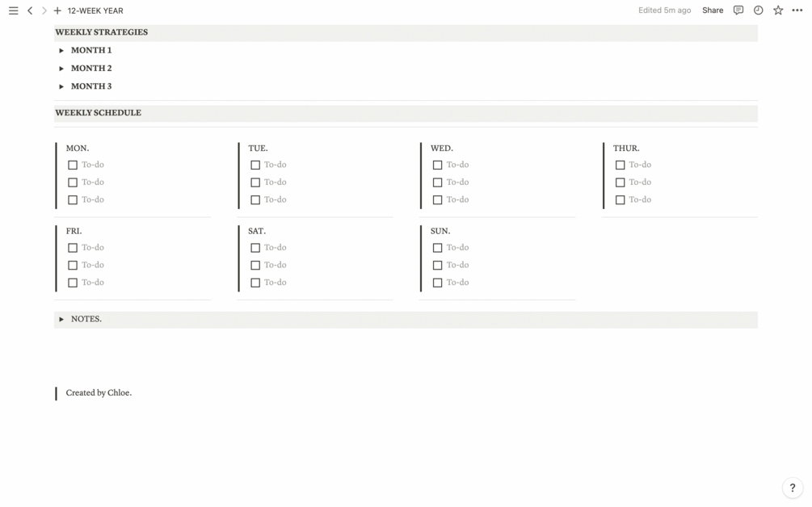The image size is (812, 507).
Task: Open the sidebar hamburger menu
Action: 14,10
